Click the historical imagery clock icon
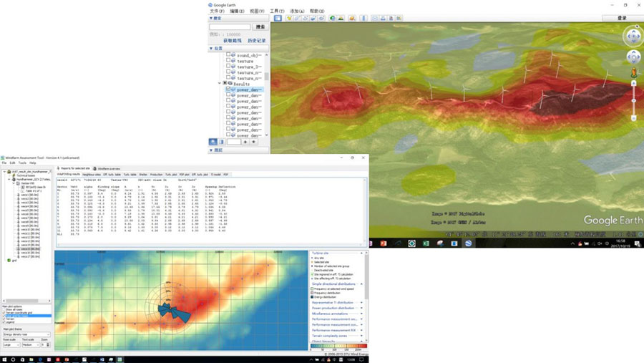 [x=333, y=18]
